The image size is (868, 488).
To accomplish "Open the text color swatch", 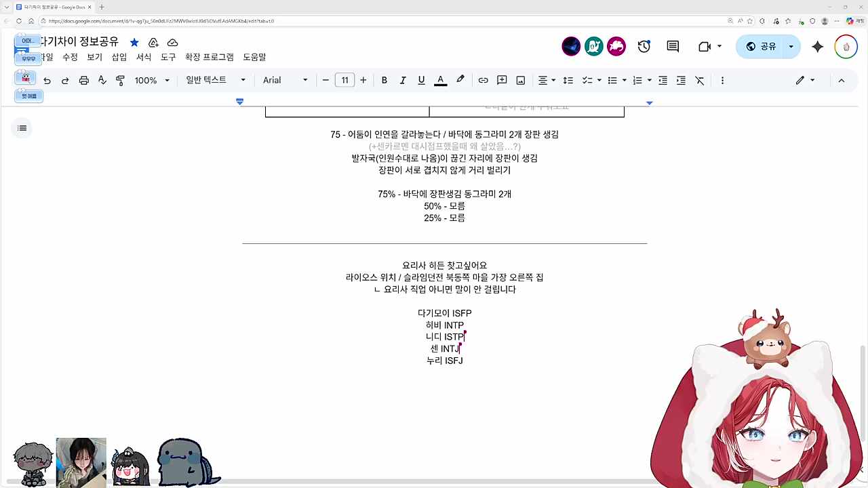I will pyautogui.click(x=440, y=80).
